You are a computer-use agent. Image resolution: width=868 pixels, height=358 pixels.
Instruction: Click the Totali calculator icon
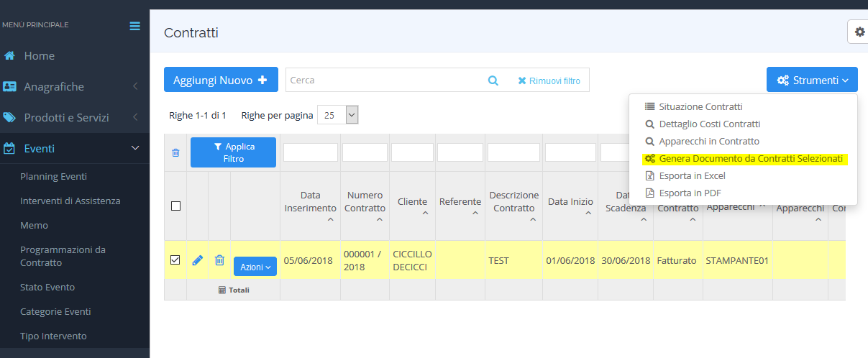click(x=222, y=290)
